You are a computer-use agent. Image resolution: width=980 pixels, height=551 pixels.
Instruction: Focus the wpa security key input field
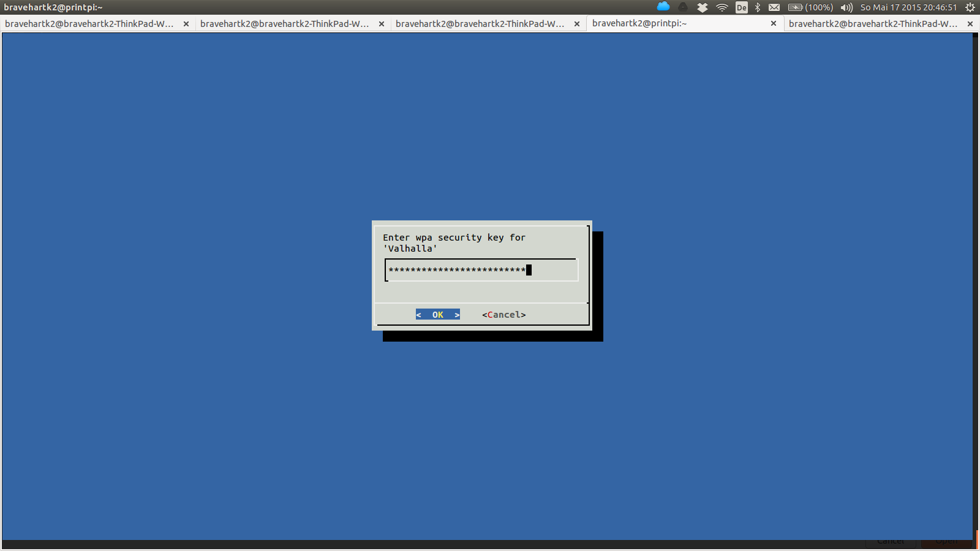click(481, 270)
